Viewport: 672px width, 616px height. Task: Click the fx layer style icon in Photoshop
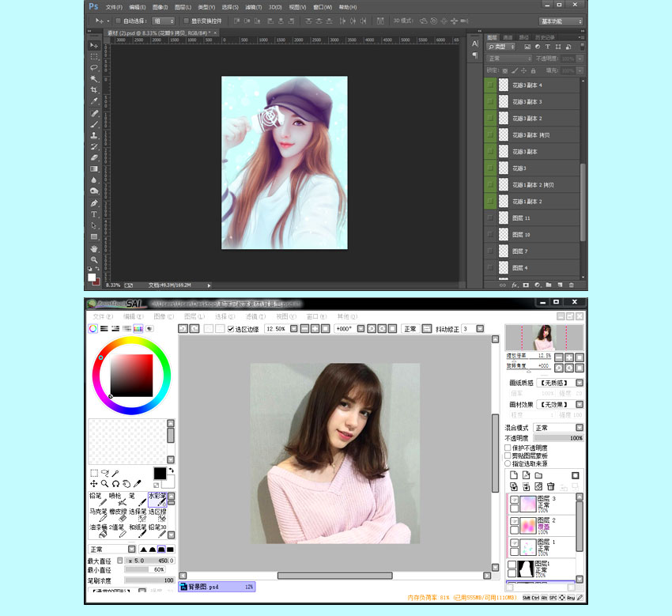pyautogui.click(x=515, y=285)
